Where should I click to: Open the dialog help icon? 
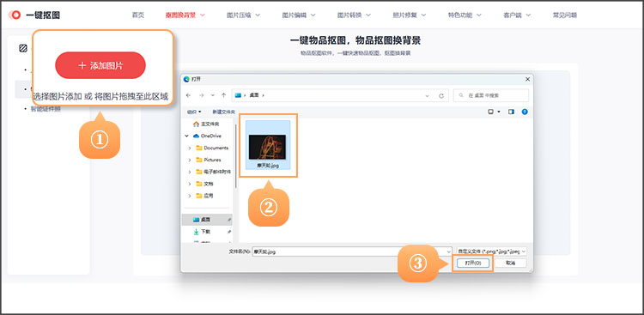(525, 112)
